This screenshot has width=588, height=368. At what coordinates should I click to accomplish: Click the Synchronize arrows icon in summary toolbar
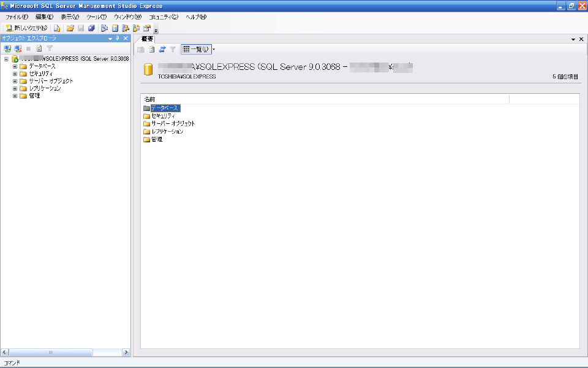(x=162, y=49)
